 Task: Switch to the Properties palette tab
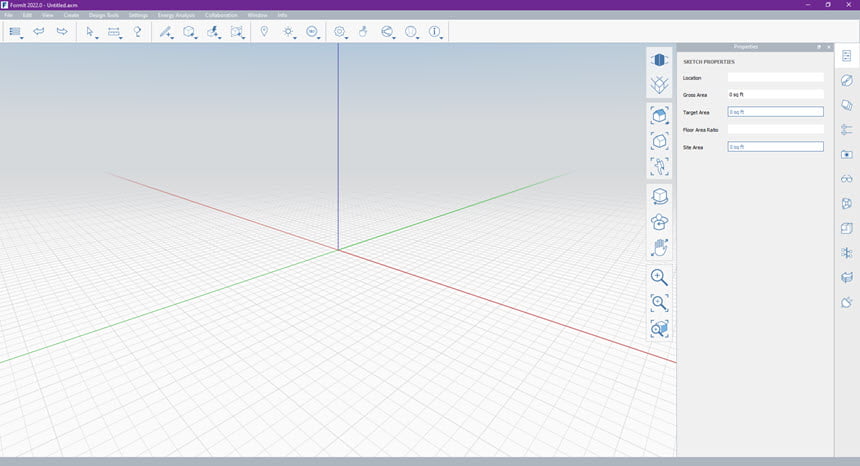point(847,56)
